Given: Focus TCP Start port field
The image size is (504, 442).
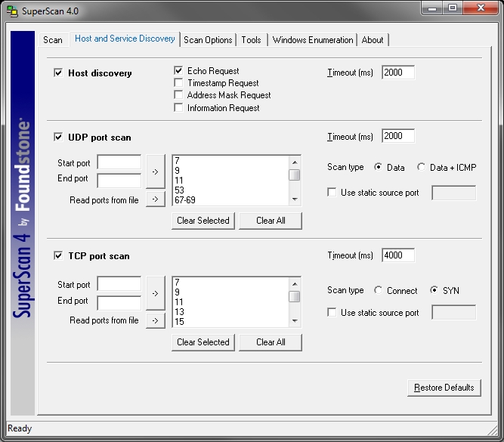Looking at the screenshot, I should pyautogui.click(x=119, y=284).
